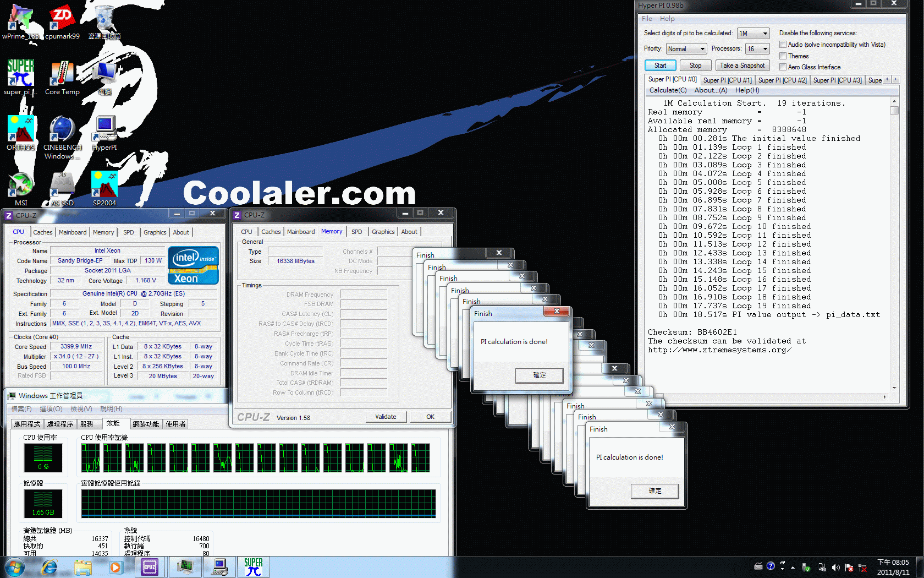Open the Calculate(C) menu in Super PI
The width and height of the screenshot is (924, 578).
coord(668,90)
